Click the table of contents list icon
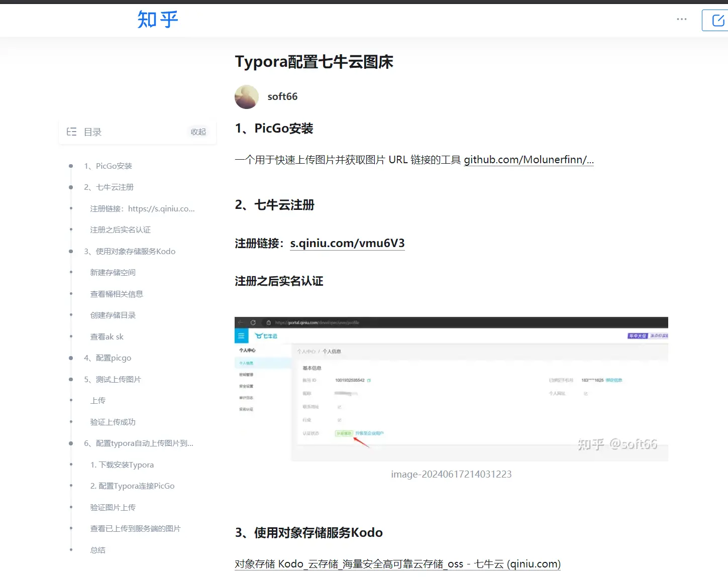The image size is (728, 577). (72, 132)
